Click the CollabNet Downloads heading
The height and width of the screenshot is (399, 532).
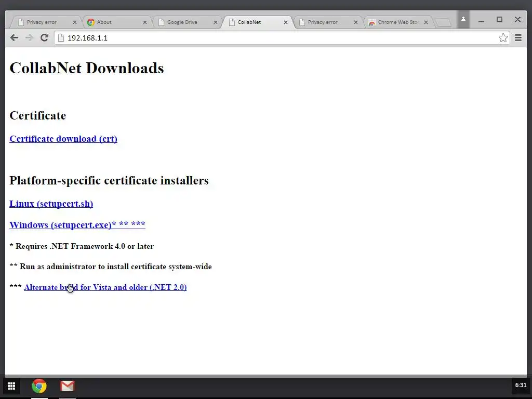[87, 68]
